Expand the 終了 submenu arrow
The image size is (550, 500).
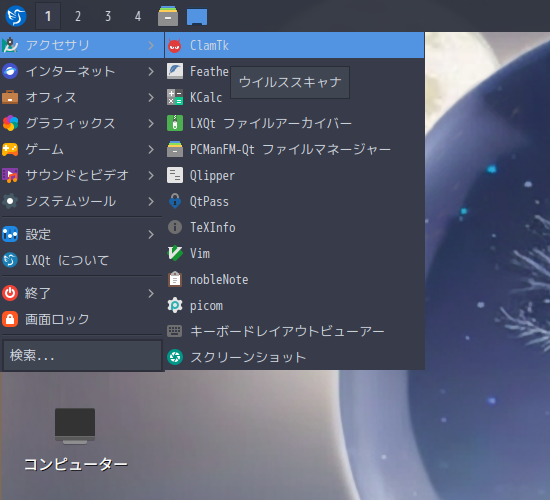pyautogui.click(x=151, y=293)
